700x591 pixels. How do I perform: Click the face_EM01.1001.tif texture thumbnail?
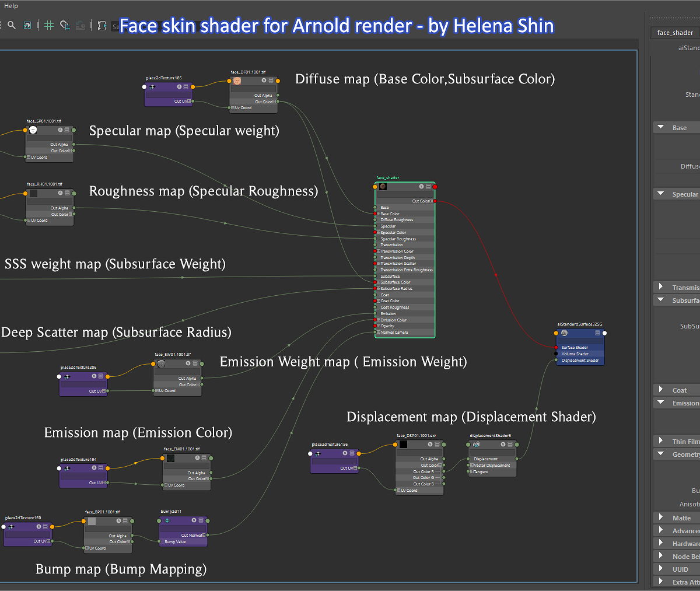pyautogui.click(x=170, y=459)
